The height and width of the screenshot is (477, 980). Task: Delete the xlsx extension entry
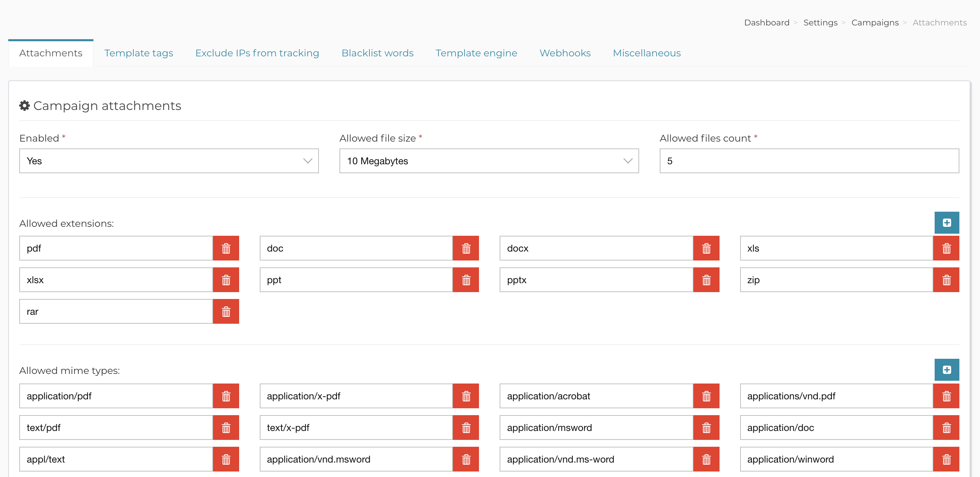[226, 280]
